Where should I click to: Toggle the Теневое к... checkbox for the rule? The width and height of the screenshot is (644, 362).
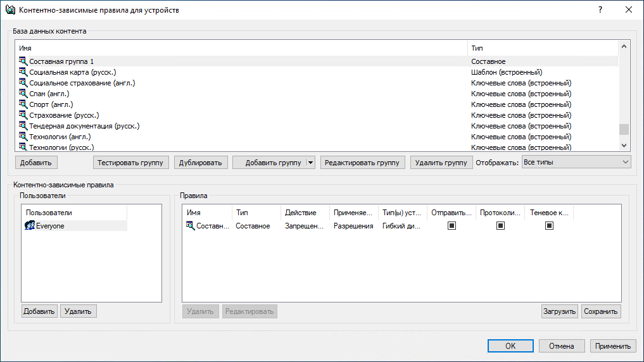coord(549,226)
